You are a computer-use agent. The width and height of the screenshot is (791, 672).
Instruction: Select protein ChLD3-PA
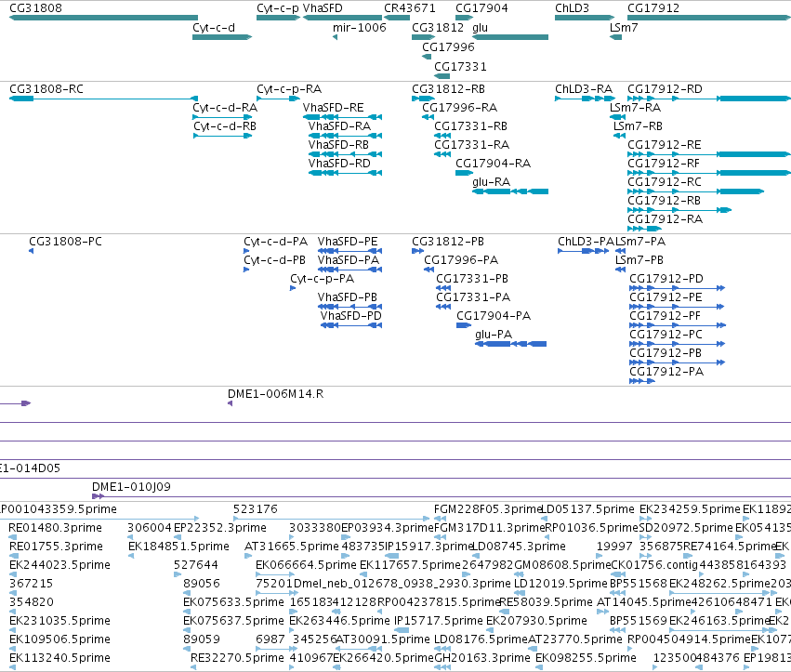[x=583, y=251]
